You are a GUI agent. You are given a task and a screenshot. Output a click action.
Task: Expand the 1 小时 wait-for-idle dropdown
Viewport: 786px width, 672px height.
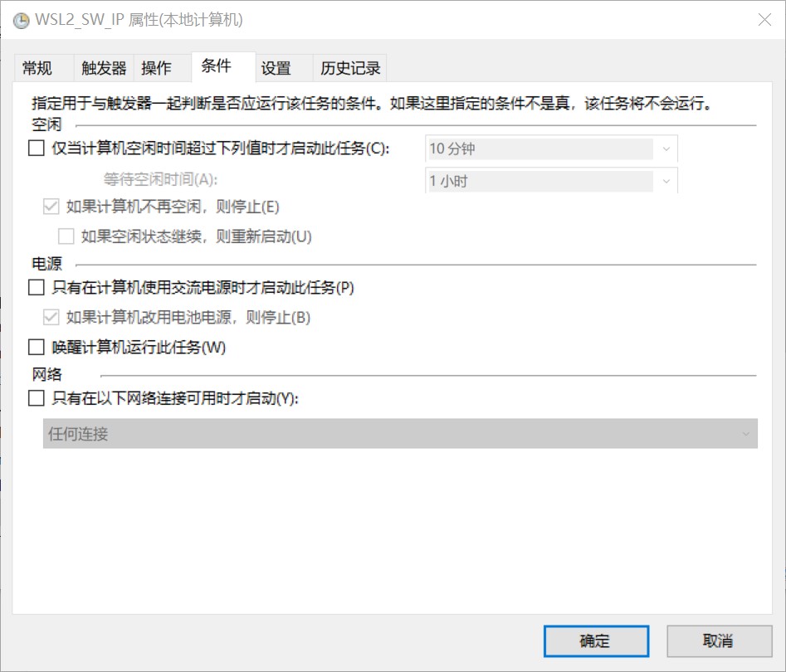click(x=551, y=181)
